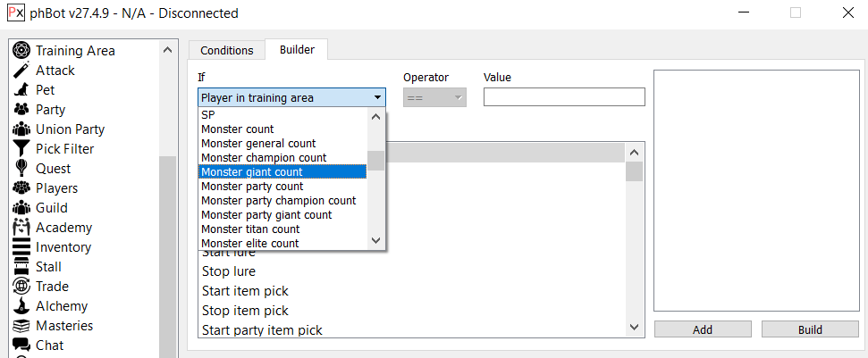Select the Builder tab
868x358 pixels.
tap(297, 50)
